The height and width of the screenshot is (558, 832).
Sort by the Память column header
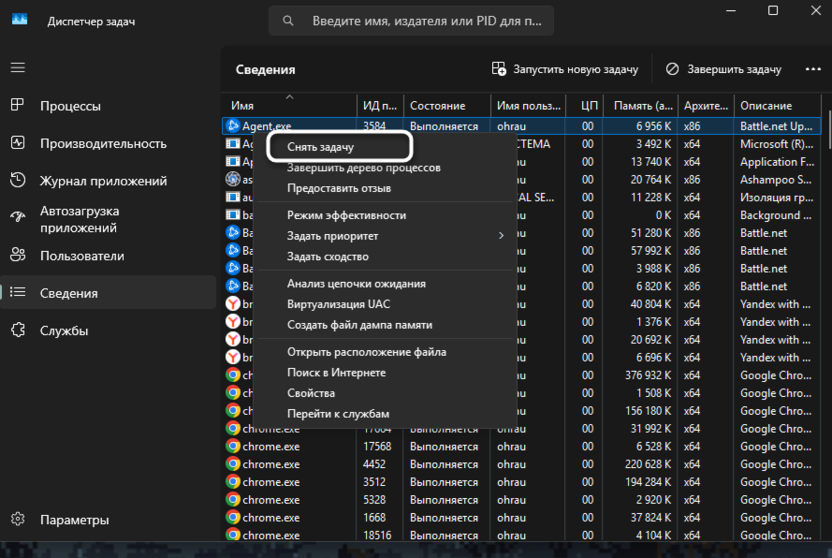pyautogui.click(x=641, y=106)
